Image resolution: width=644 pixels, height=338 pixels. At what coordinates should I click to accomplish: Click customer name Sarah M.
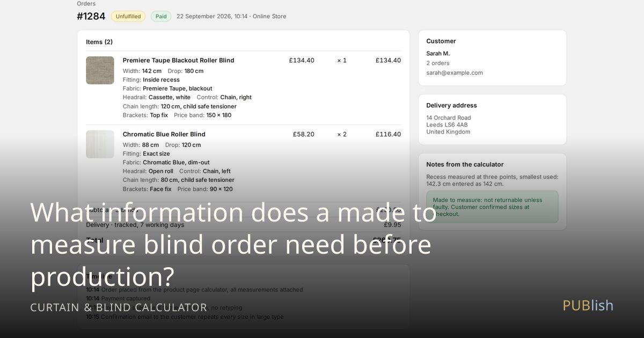[x=438, y=53]
